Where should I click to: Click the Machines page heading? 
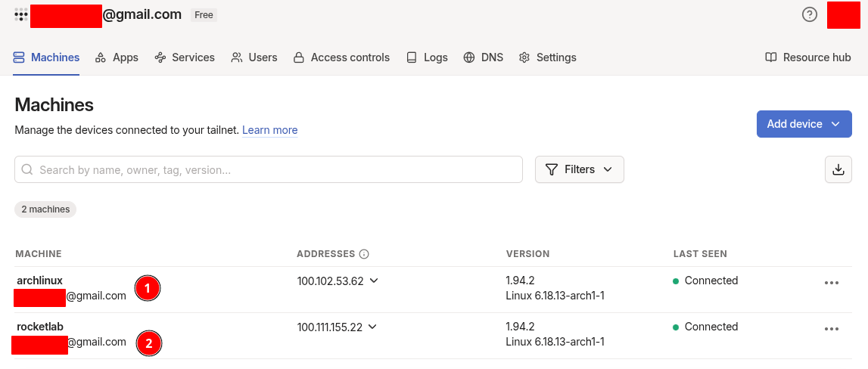(54, 104)
